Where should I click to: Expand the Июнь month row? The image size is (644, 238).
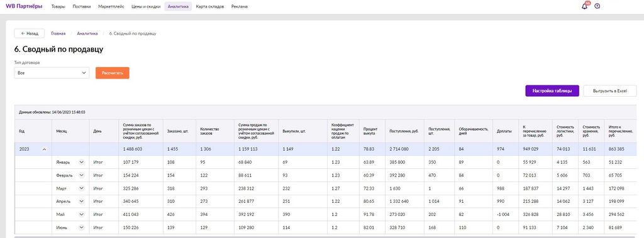[x=81, y=227]
